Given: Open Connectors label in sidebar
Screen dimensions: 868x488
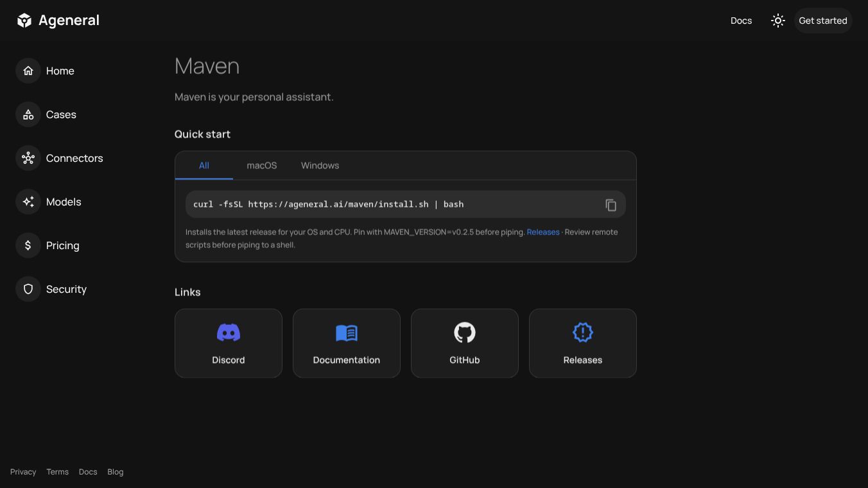Looking at the screenshot, I should [74, 158].
